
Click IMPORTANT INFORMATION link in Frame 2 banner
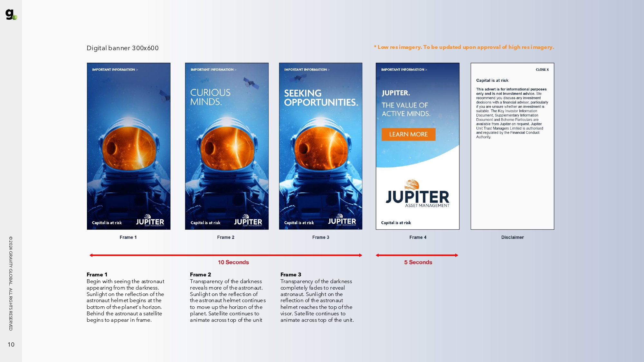pyautogui.click(x=213, y=70)
